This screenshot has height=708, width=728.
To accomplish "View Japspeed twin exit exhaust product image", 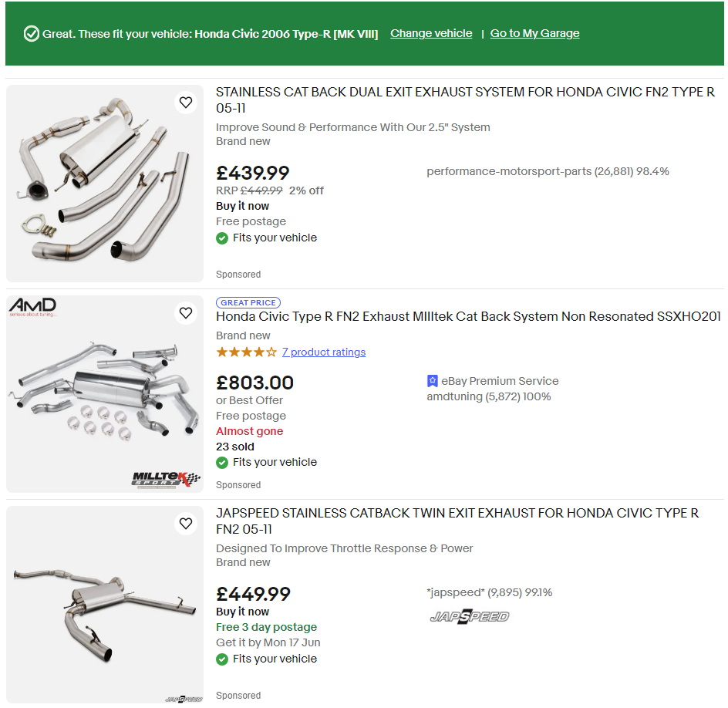I will click(105, 605).
